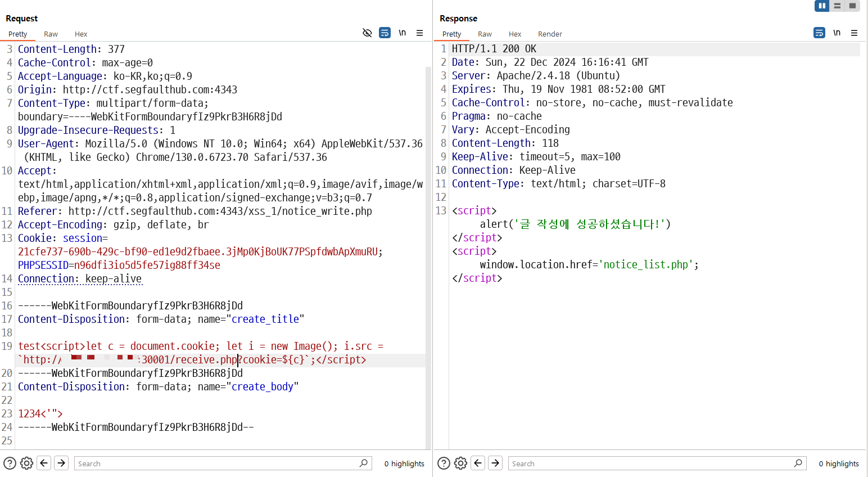This screenshot has width=868, height=477.
Task: Click 'Keep-Alive: timeout=5, max=100' line
Action: (536, 157)
